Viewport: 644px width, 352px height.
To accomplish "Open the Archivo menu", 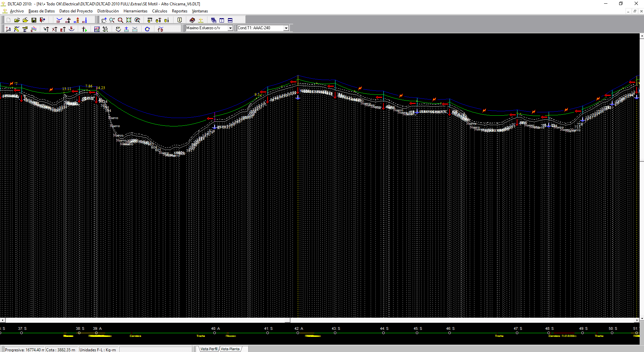I will [x=17, y=11].
